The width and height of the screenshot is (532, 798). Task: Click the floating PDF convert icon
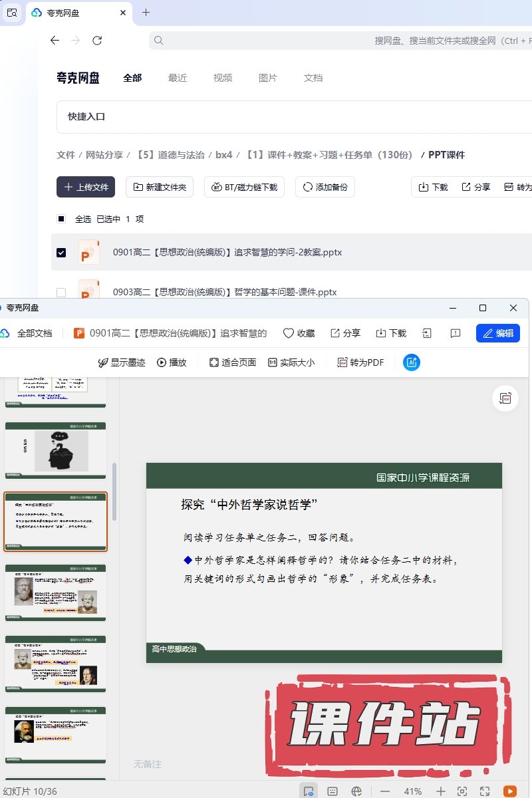point(505,398)
